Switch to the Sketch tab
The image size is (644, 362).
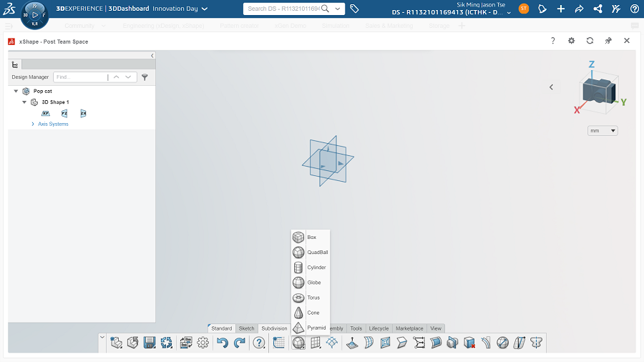(x=246, y=328)
